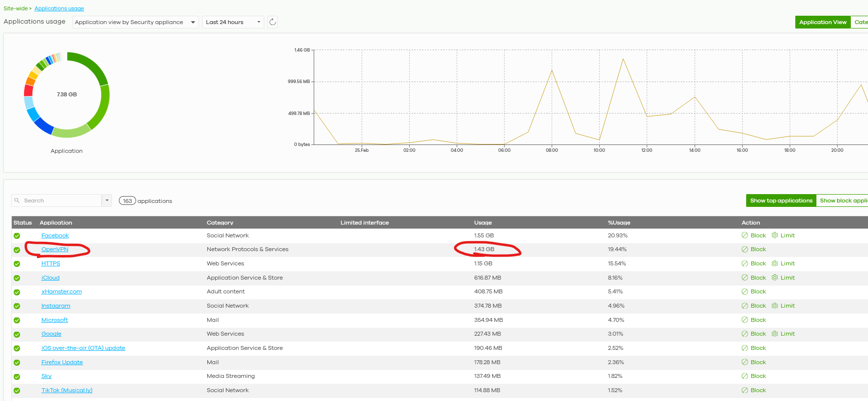Click the 20.93% usage value for Facebook

617,235
